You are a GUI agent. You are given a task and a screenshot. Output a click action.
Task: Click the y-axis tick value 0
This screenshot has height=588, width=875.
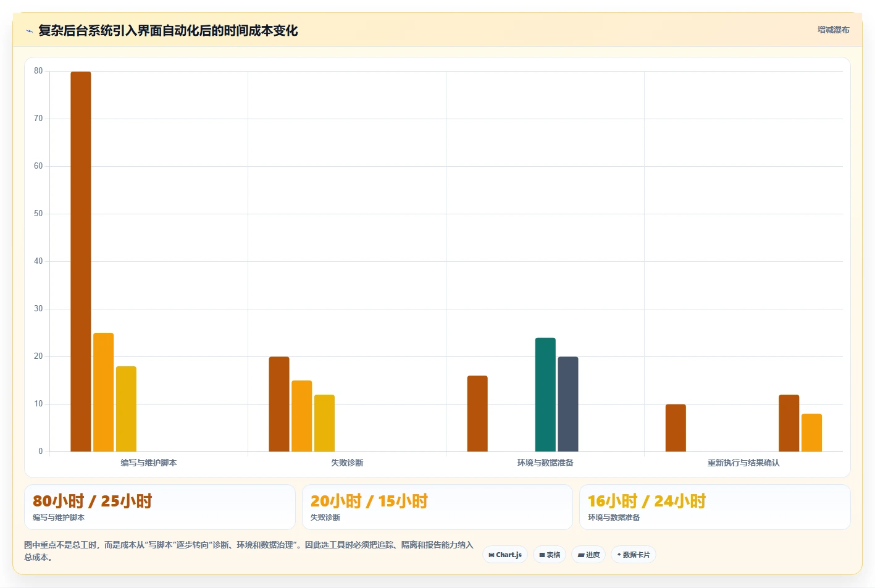[41, 451]
